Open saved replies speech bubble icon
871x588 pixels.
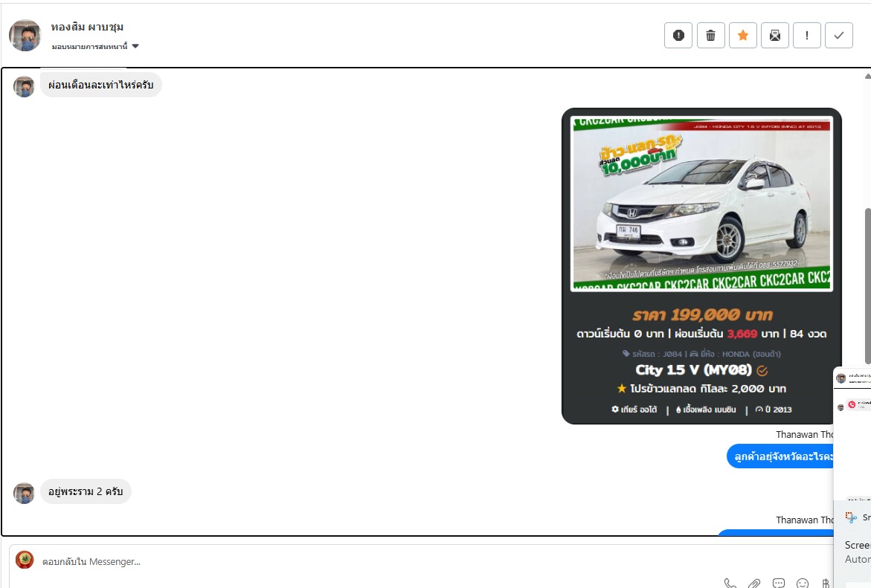point(779,583)
